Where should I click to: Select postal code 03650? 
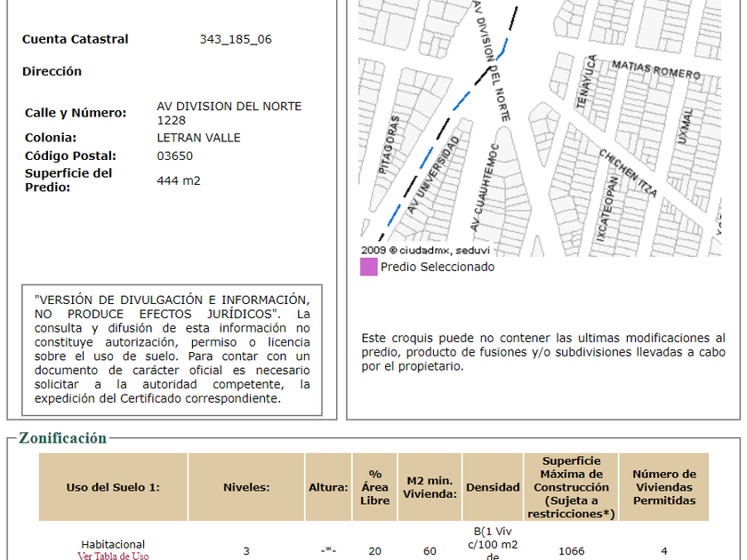coord(175,156)
